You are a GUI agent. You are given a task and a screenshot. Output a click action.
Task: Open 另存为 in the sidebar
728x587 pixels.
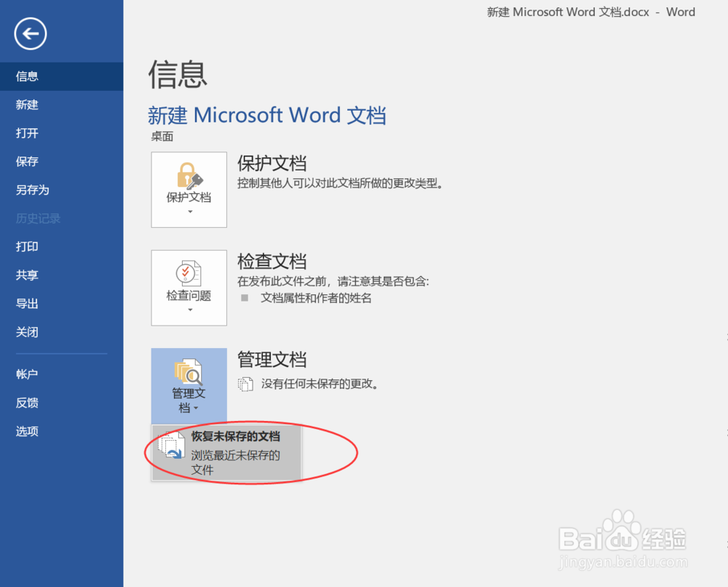(x=62, y=190)
